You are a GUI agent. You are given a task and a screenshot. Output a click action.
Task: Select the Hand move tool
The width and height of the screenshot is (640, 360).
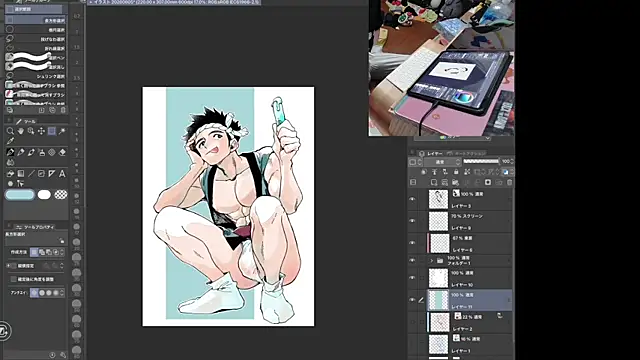pyautogui.click(x=20, y=131)
